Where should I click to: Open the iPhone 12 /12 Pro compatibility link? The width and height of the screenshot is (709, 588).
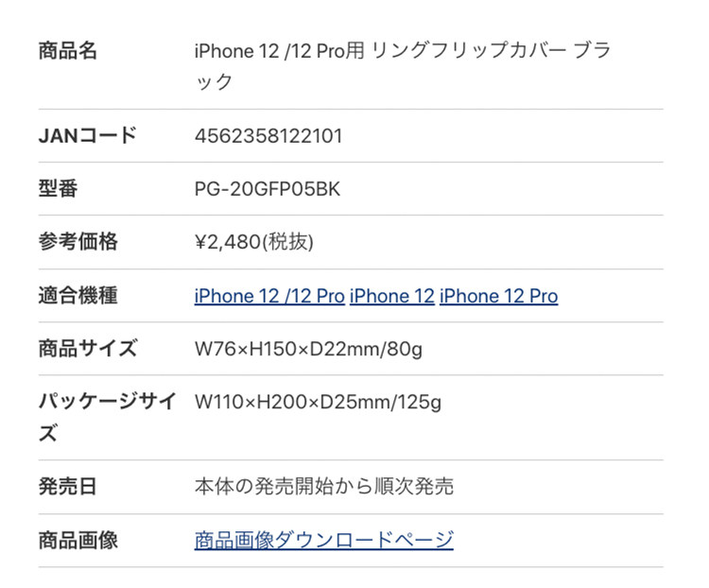coord(269,296)
